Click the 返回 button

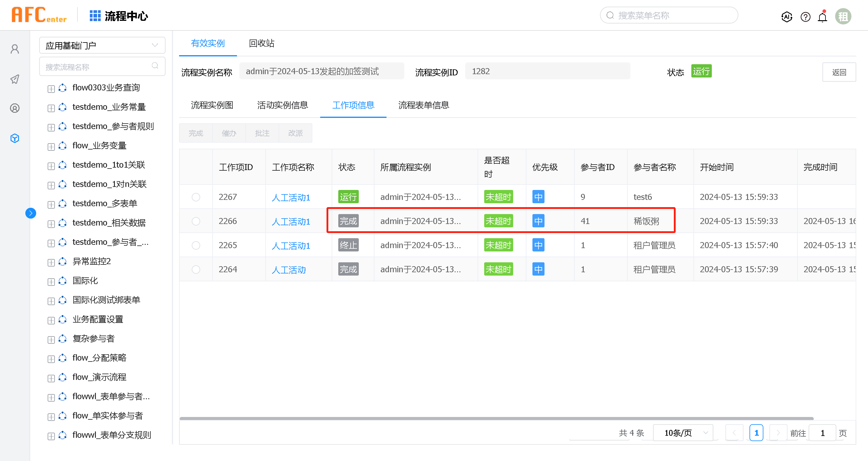click(x=839, y=72)
